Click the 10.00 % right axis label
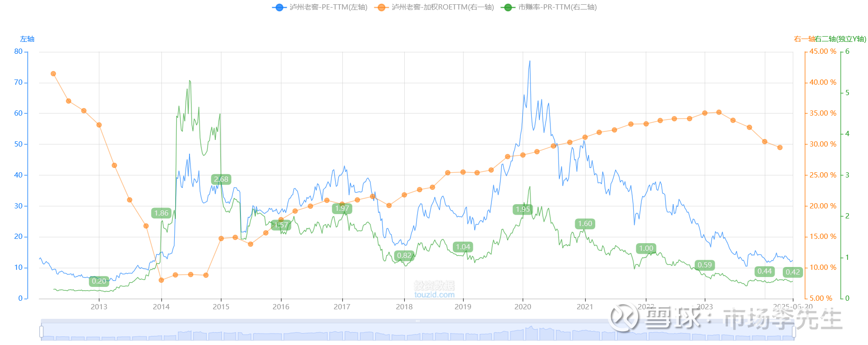 point(823,267)
